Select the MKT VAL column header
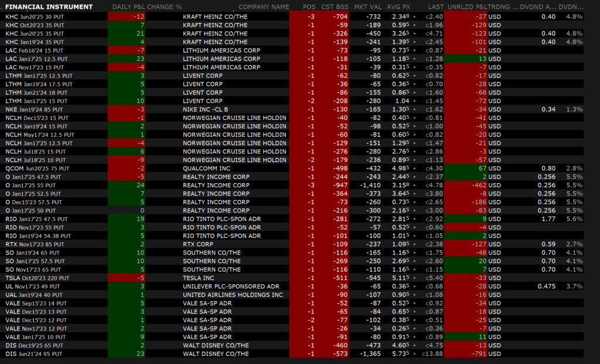Screen dimensions: 600x364 point(368,7)
